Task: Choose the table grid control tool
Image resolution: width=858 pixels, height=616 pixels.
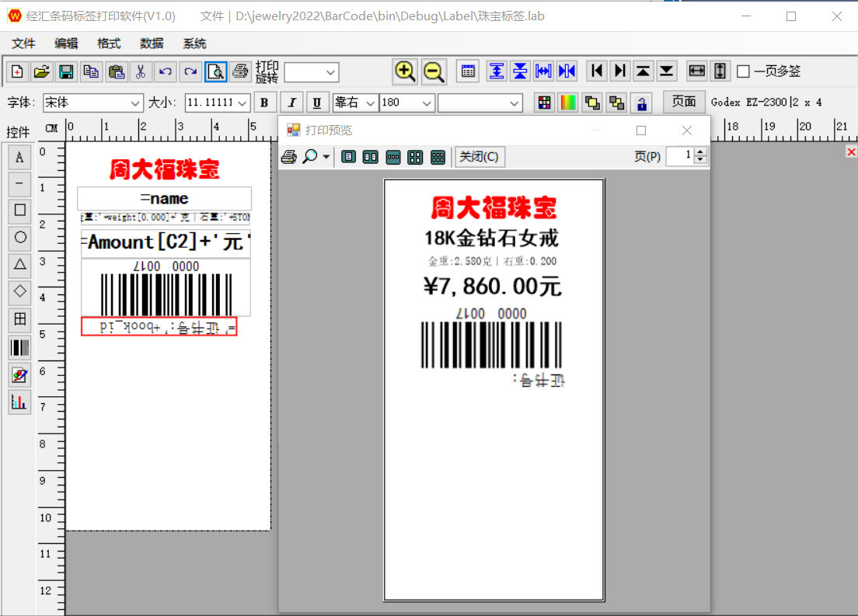Action: [x=19, y=318]
